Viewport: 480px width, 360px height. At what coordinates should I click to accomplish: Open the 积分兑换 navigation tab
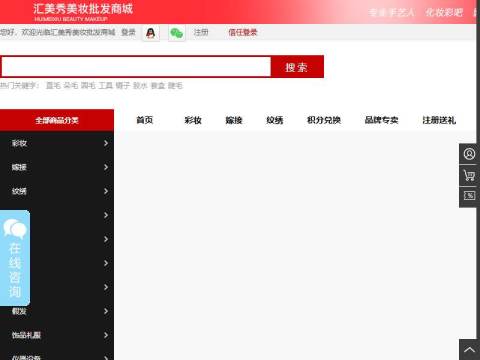point(324,120)
